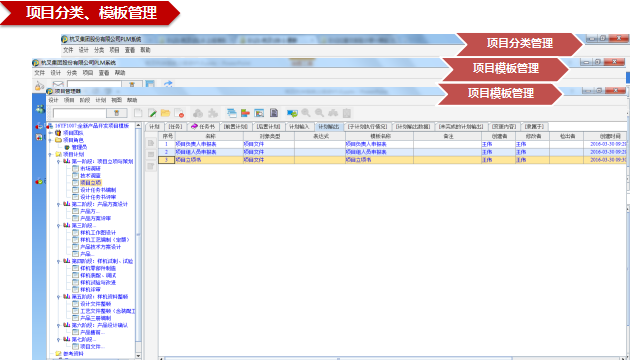Screen dimensions: 632x360
Task: Click the envelope mail icon in outer toolbar
Action: point(58,84)
